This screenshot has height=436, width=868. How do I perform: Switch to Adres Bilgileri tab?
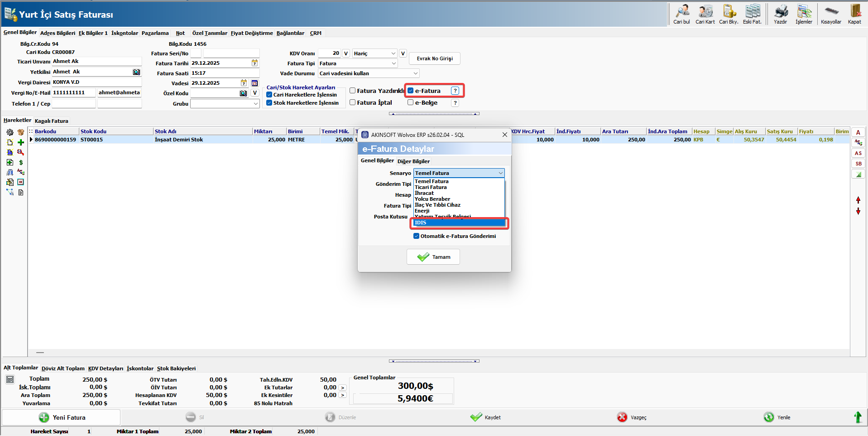[x=58, y=33]
